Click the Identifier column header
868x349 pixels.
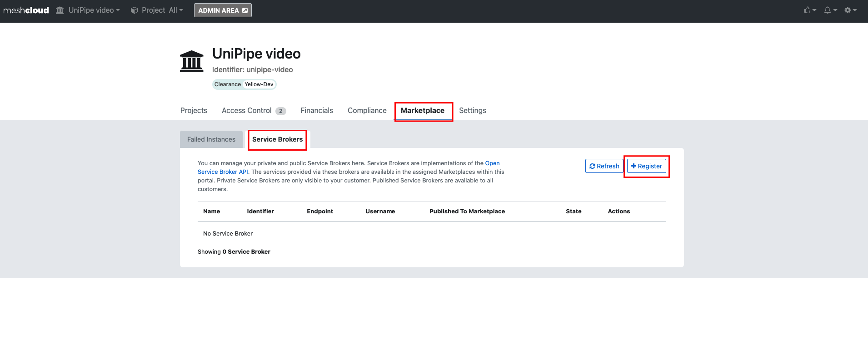click(x=260, y=211)
